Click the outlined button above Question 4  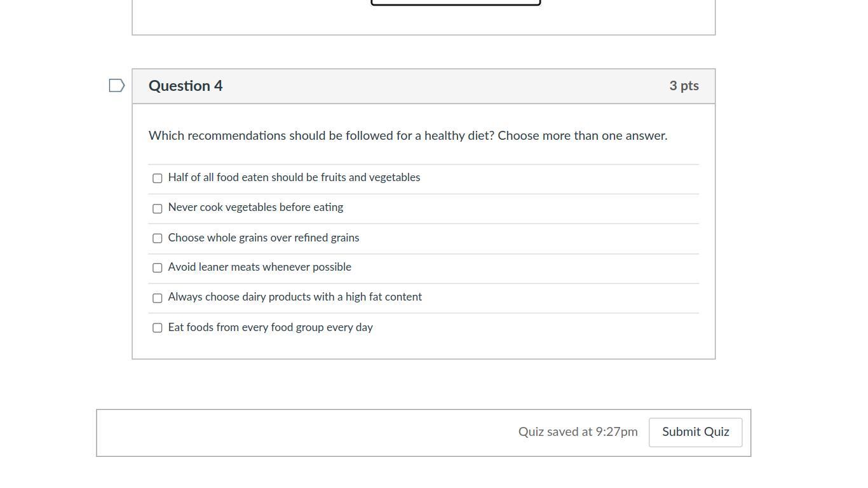456,3
